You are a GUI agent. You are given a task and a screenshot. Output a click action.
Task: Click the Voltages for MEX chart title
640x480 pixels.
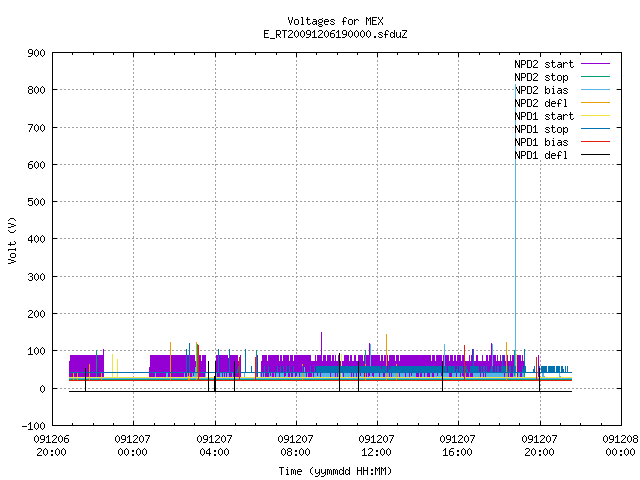335,21
